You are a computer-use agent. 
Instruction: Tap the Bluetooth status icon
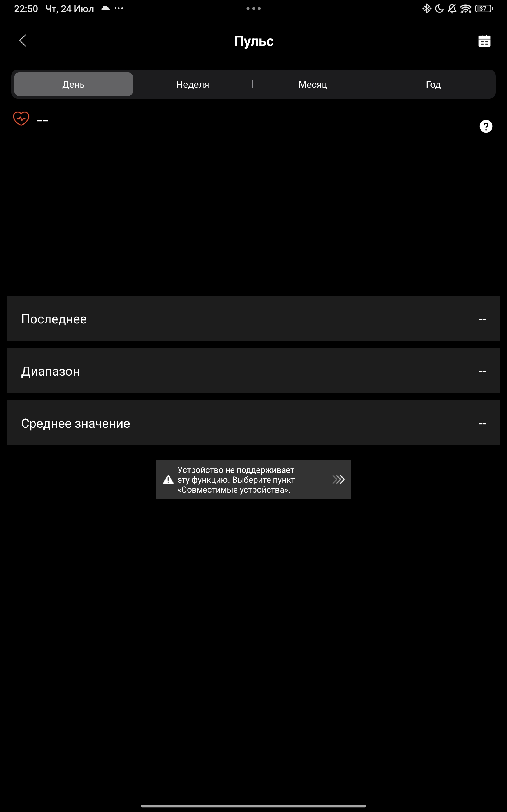[x=426, y=8]
